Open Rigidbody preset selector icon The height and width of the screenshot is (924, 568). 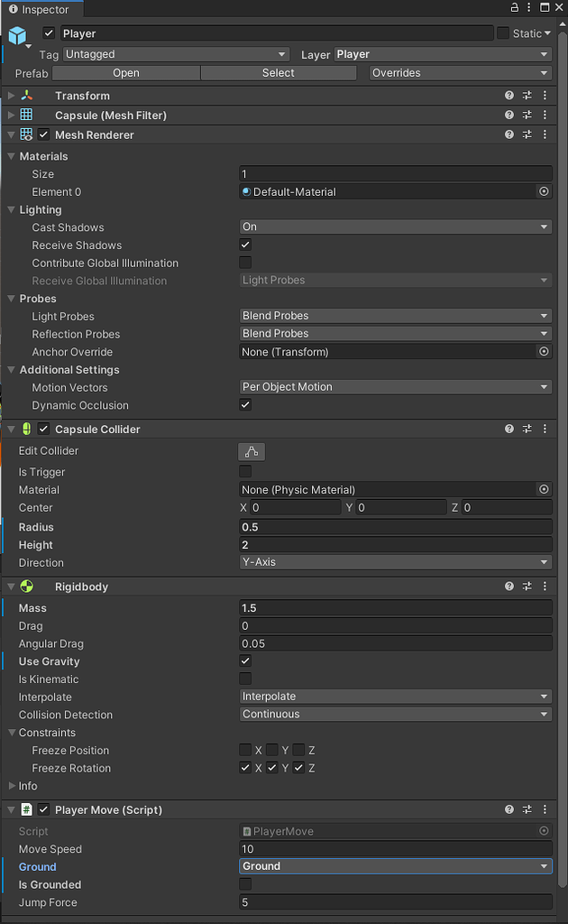pos(527,587)
